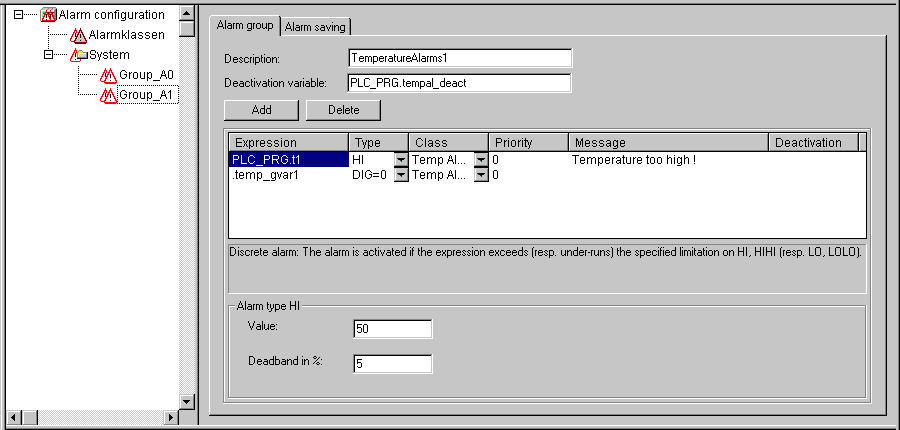
Task: Click the HI type cell value
Action: (358, 160)
